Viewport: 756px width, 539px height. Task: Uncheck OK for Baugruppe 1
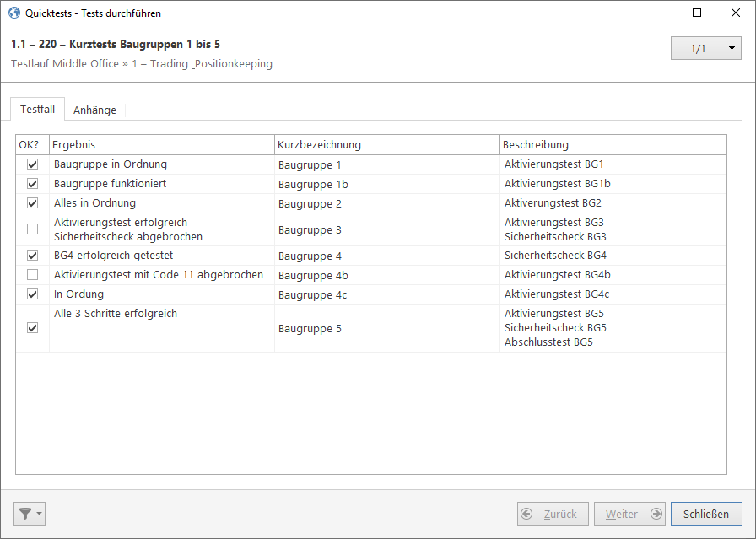pos(32,164)
